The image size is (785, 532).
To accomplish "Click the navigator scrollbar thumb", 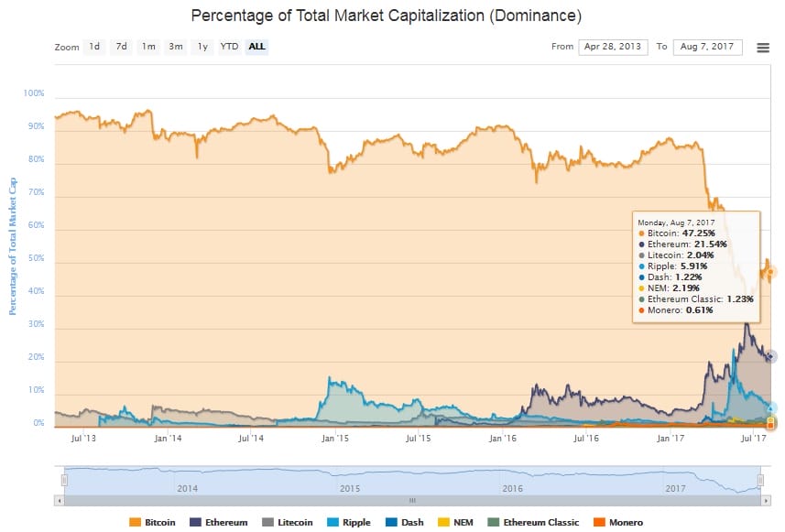I will pos(411,501).
